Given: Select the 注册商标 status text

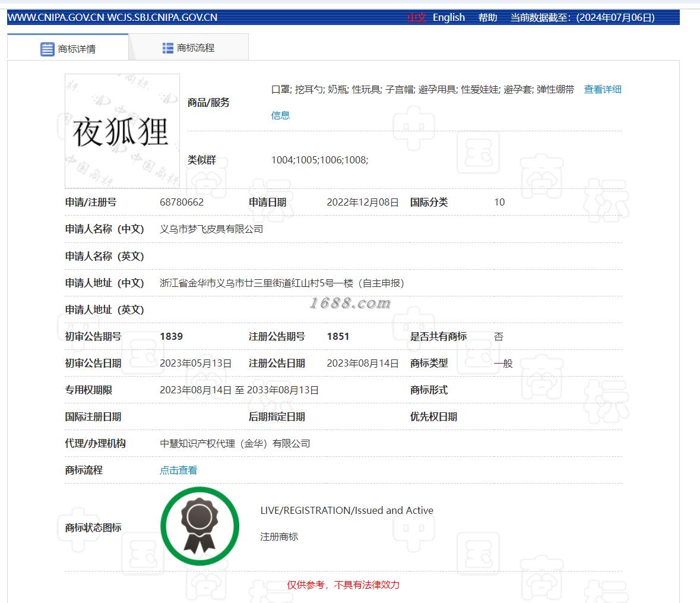Looking at the screenshot, I should tap(279, 536).
